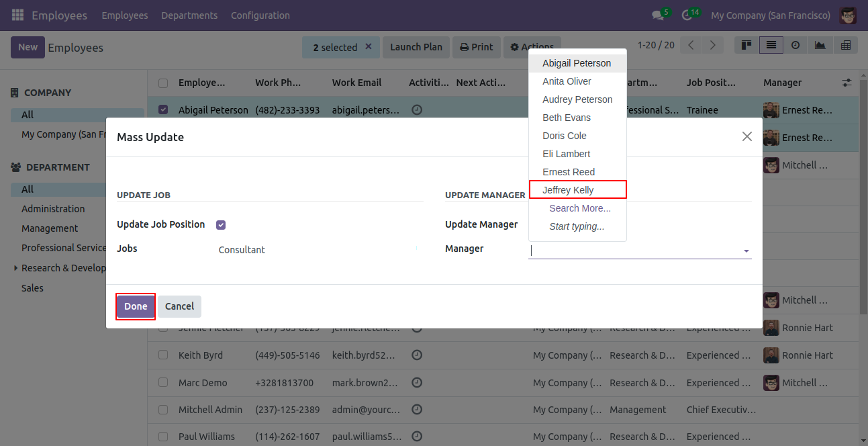
Task: Click Mitchell Admin's activity clock icon
Action: pyautogui.click(x=417, y=409)
